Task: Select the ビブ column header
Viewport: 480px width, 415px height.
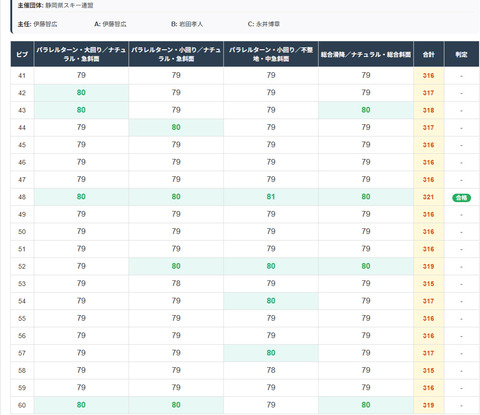Action: [22, 54]
